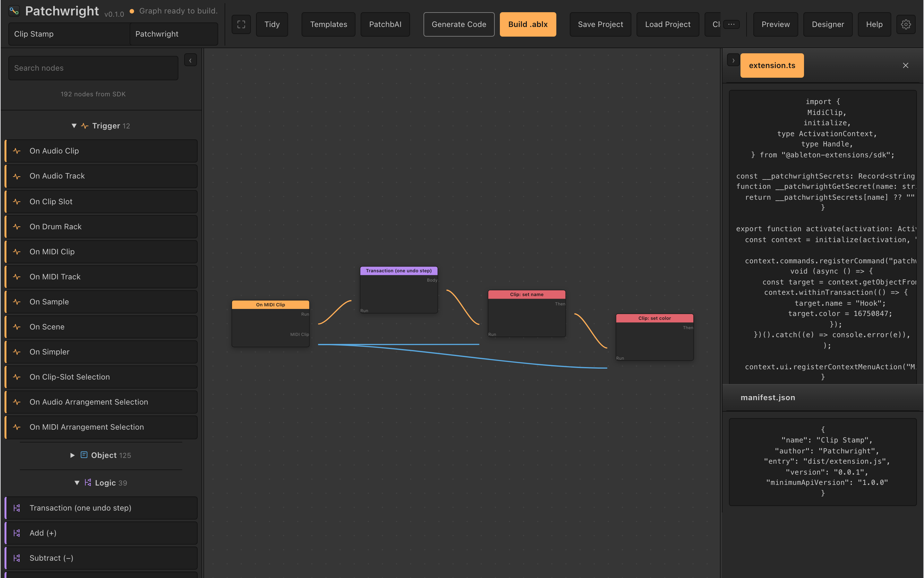Select the Clip: set color node
Screen dimensions: 924x578
tap(654, 337)
